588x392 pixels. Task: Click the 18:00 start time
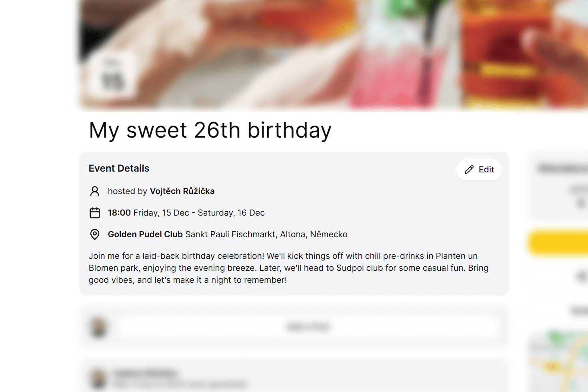pos(119,213)
